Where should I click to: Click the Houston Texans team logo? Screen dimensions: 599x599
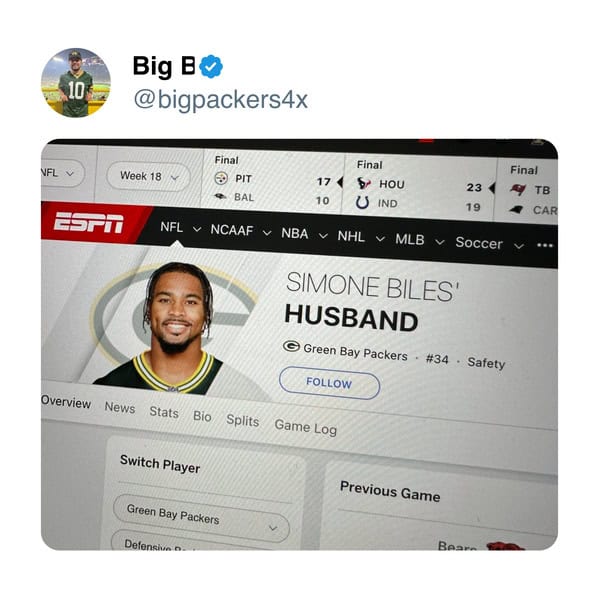pos(363,183)
